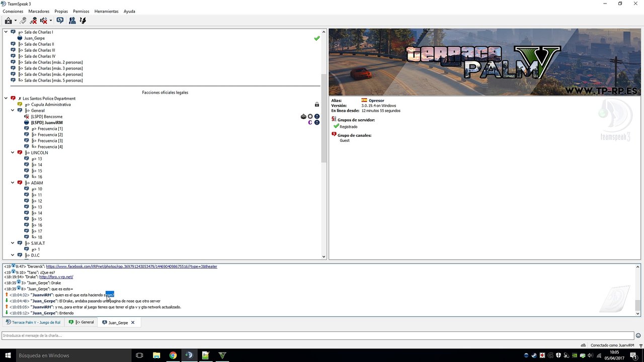Screen dimensions: 644x362
Task: Open the text message toolbar icon
Action: tap(60, 21)
